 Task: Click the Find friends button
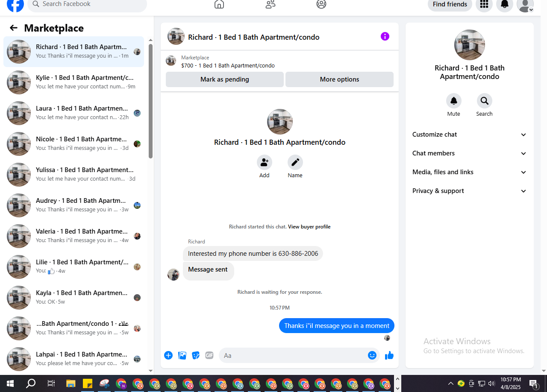coord(450,4)
